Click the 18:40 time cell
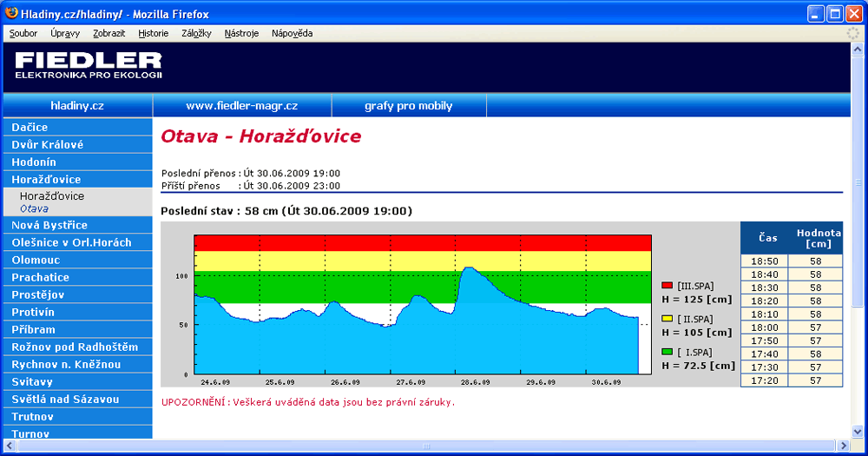Image resolution: width=868 pixels, height=456 pixels. point(765,274)
